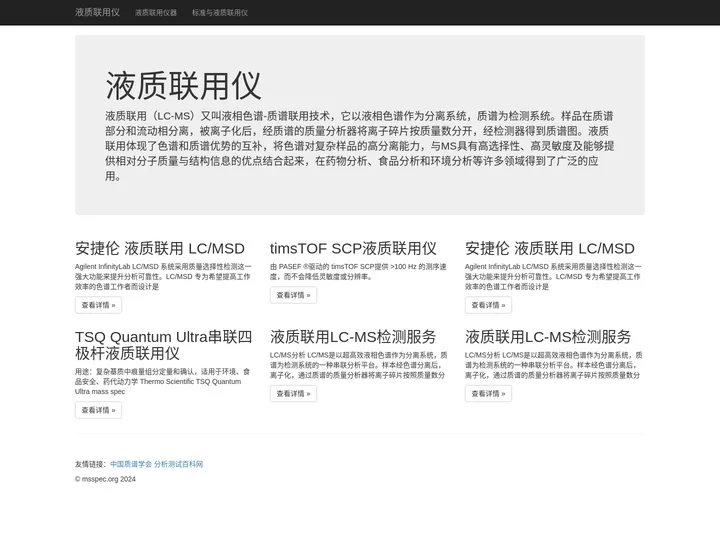Visit the 分析测试百科网 footer link
720x540 pixels.
[179, 464]
